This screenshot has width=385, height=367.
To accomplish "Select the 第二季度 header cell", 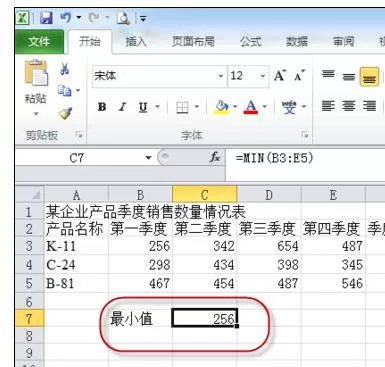I will 205,229.
